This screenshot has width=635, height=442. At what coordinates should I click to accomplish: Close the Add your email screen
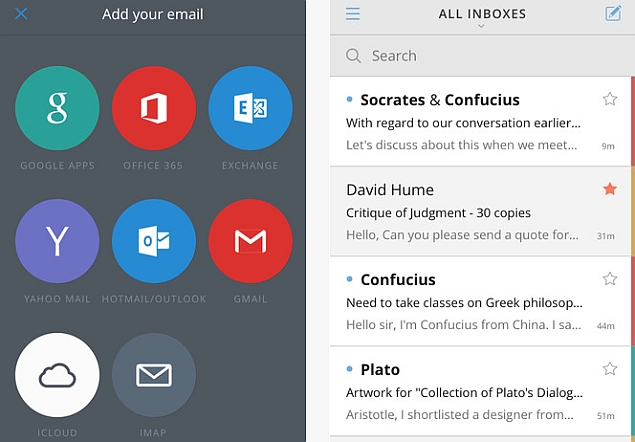(21, 14)
